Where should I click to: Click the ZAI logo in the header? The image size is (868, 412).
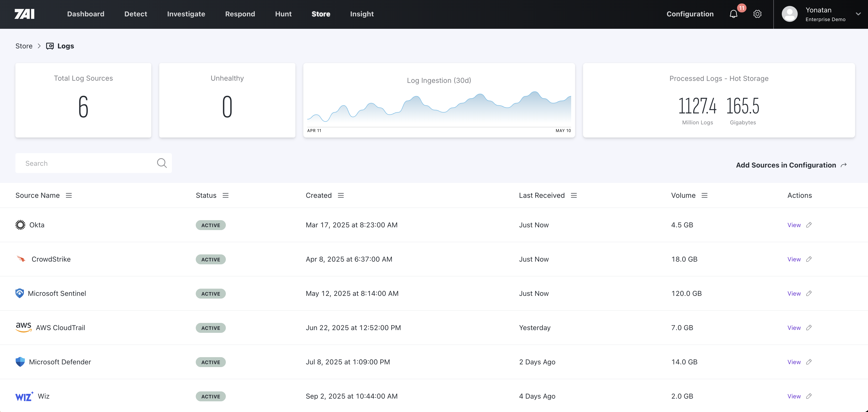(24, 14)
